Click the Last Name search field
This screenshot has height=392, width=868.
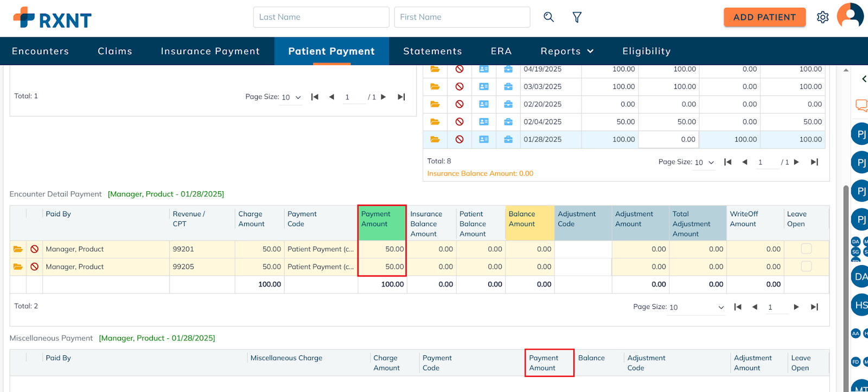[x=321, y=17]
